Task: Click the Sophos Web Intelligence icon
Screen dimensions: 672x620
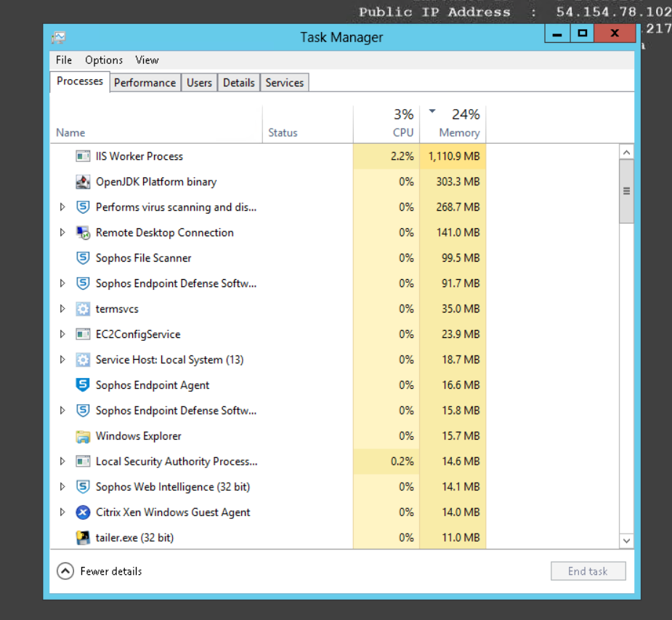Action: [x=83, y=487]
